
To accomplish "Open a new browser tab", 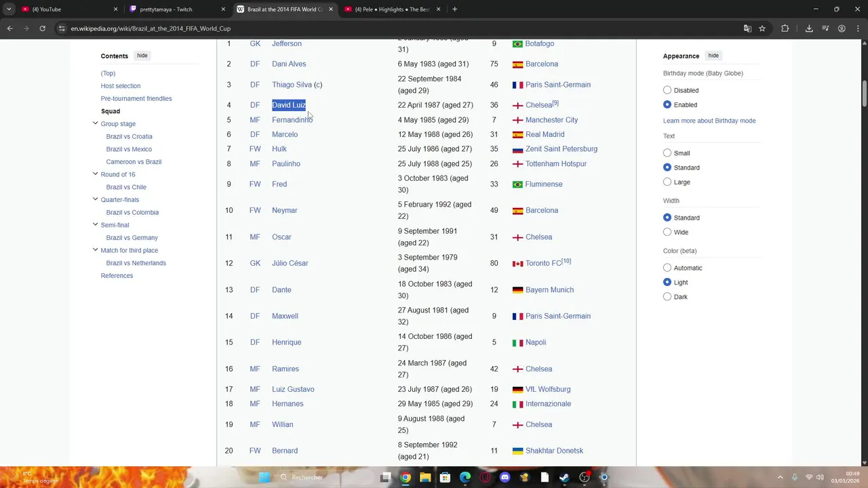I will 454,9.
